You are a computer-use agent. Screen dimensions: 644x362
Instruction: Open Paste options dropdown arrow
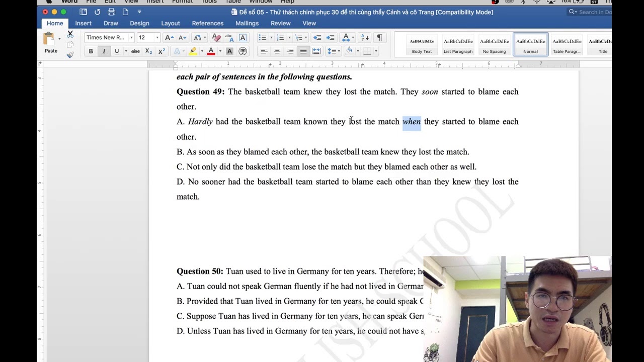[x=59, y=39]
